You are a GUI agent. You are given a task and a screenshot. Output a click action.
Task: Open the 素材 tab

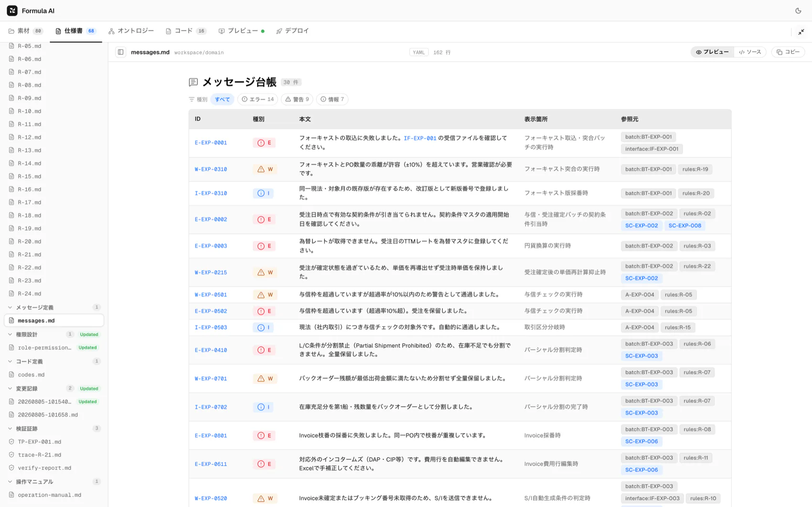tap(26, 31)
